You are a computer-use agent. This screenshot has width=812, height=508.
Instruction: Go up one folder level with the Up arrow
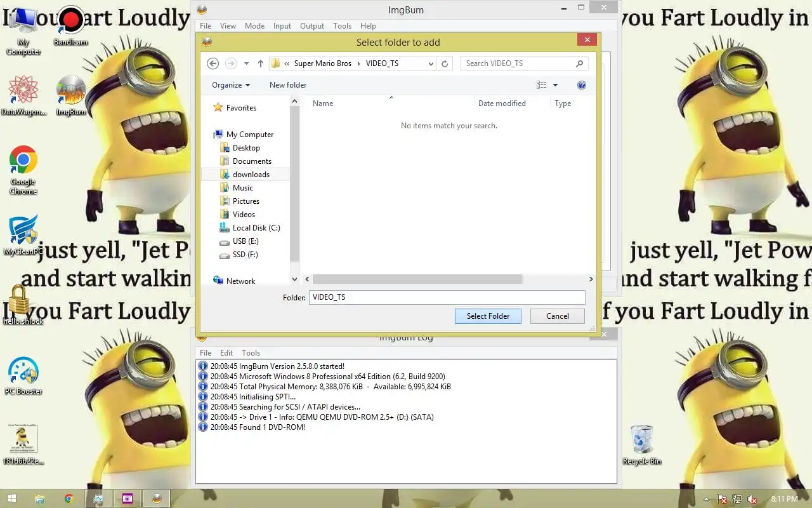[x=261, y=63]
